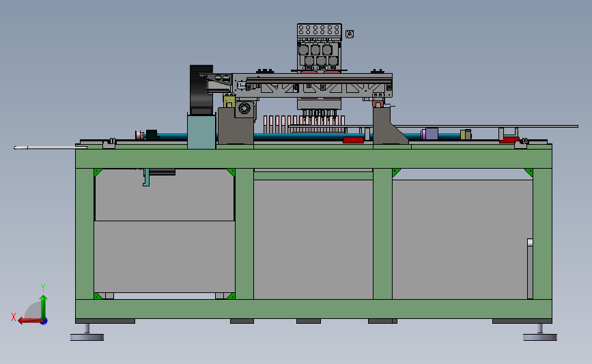Select the right leveling foot pad

pyautogui.click(x=540, y=337)
